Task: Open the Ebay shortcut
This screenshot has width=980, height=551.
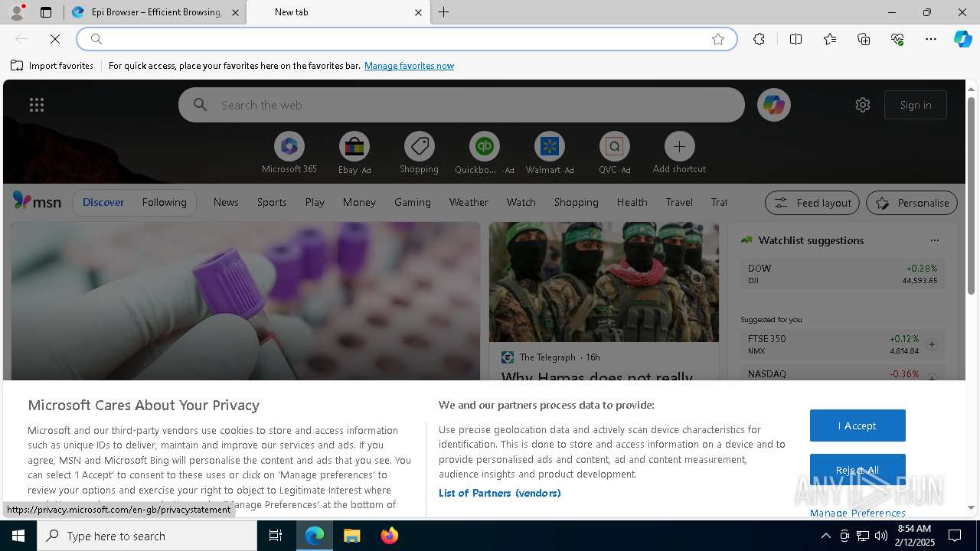Action: [x=354, y=153]
